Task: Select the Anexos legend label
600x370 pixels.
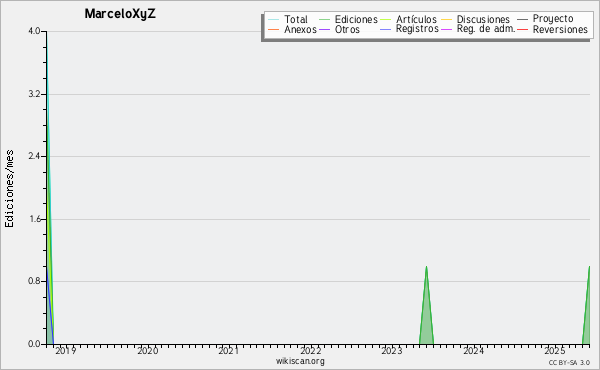Action: 300,29
